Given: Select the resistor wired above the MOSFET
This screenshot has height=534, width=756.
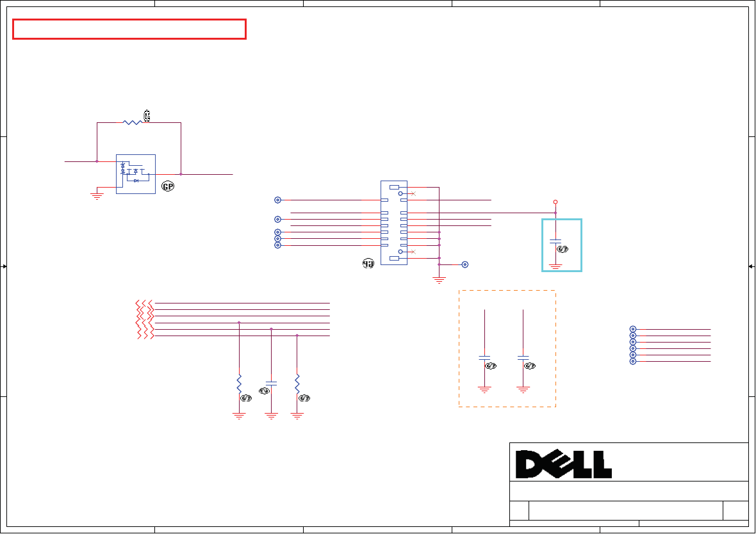Looking at the screenshot, I should [x=132, y=122].
